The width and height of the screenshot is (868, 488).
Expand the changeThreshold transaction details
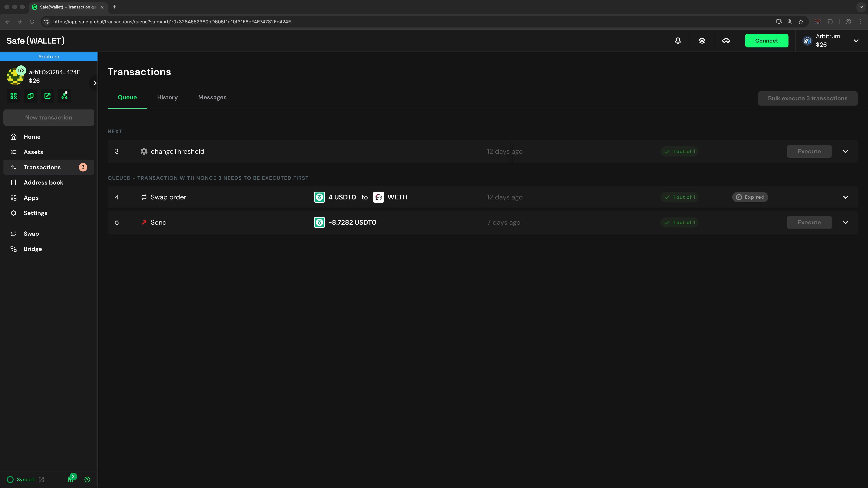pos(846,151)
